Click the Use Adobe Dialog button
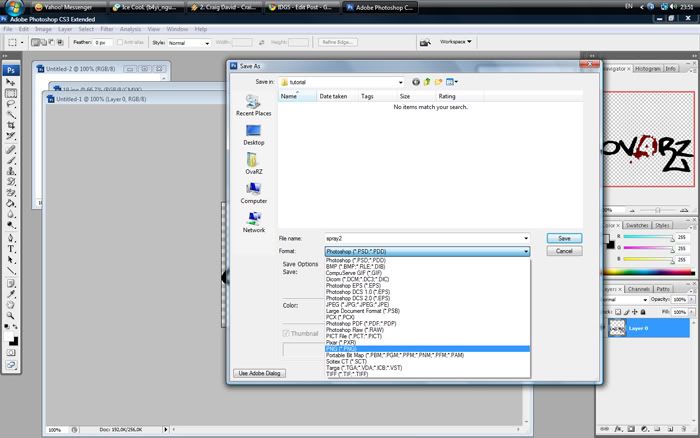Screen dimensions: 700x438 pos(259,373)
